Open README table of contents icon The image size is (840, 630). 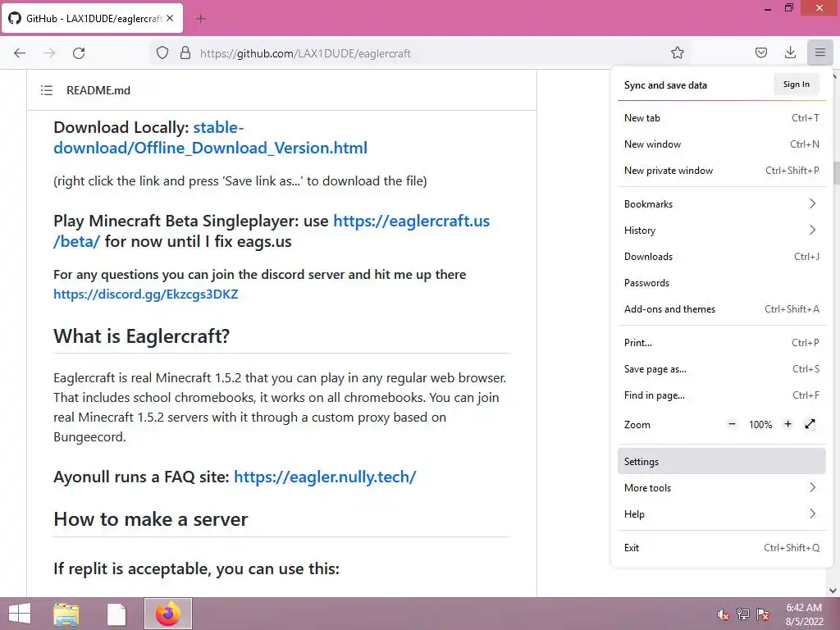pyautogui.click(x=47, y=90)
